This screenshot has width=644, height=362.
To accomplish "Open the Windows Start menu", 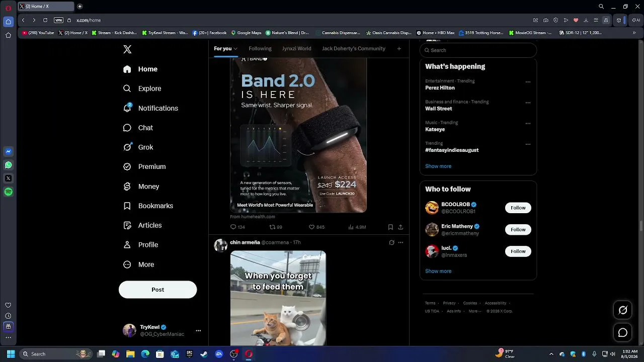I will pos(11,354).
